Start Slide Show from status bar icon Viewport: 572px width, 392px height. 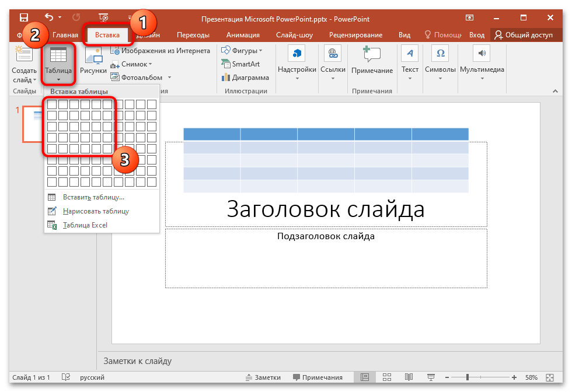tap(431, 377)
